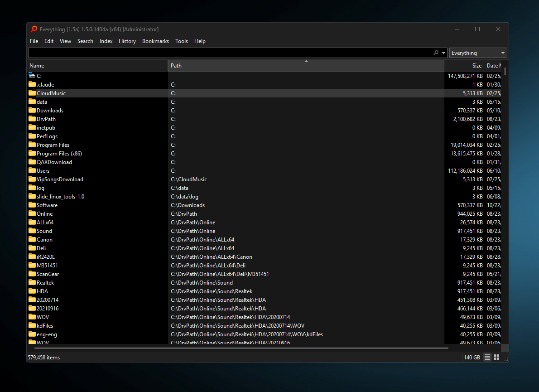Image resolution: width=539 pixels, height=392 pixels.
Task: Sort results by Path column header
Action: pos(306,66)
